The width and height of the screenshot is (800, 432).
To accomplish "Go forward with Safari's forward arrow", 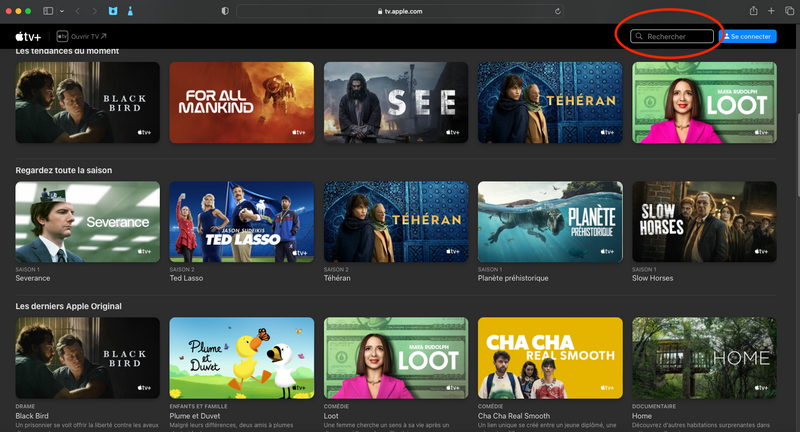I will tap(94, 11).
